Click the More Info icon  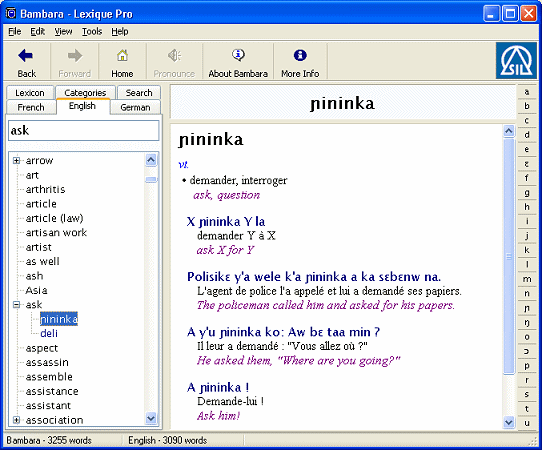click(x=300, y=55)
